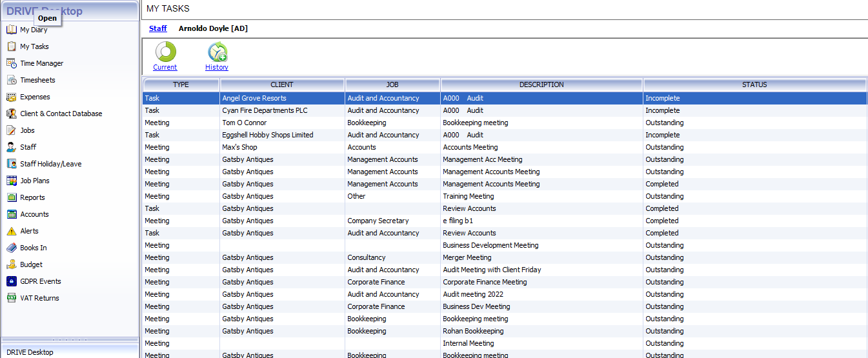This screenshot has height=358, width=868.
Task: Sort by the CLIENT column header
Action: click(x=282, y=85)
